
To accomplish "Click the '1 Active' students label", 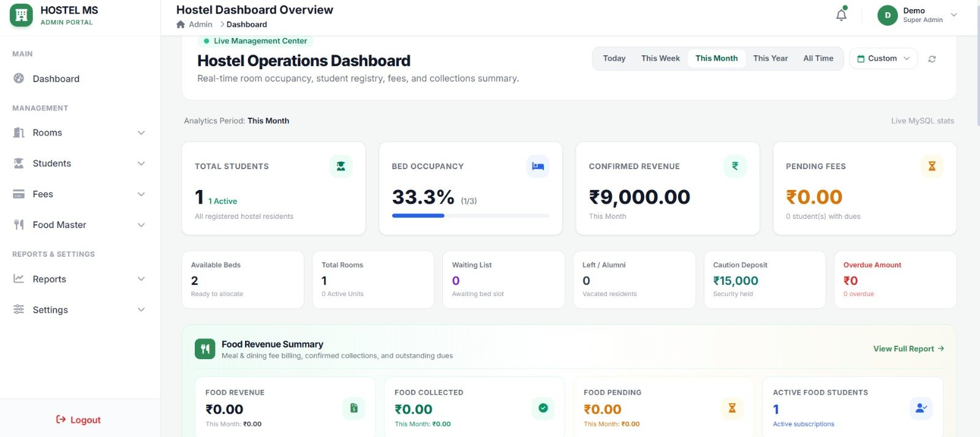I will tap(222, 201).
